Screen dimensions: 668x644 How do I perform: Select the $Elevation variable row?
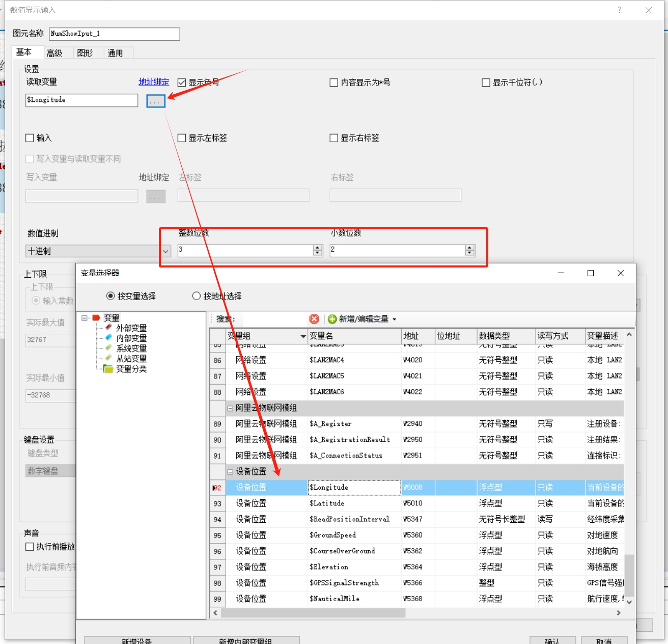[417, 567]
